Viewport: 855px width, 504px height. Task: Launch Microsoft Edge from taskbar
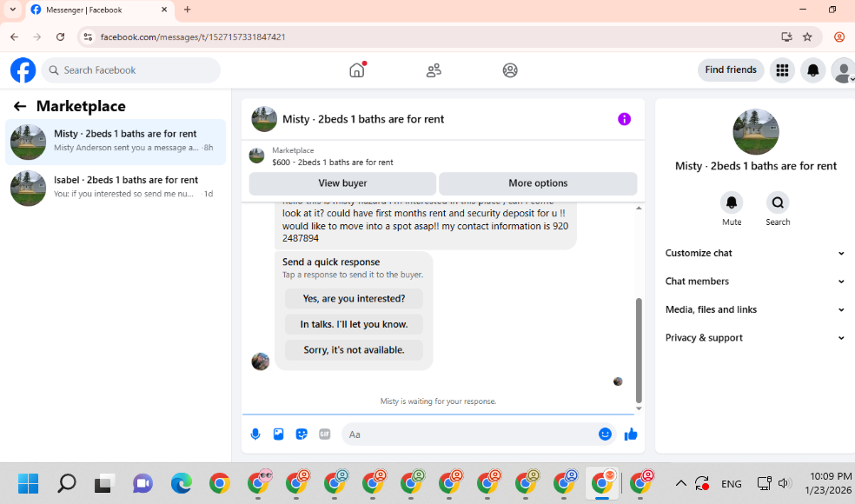181,483
